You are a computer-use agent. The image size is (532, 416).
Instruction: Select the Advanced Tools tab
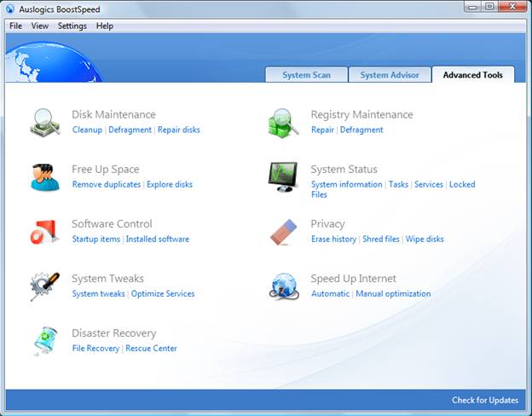(473, 75)
